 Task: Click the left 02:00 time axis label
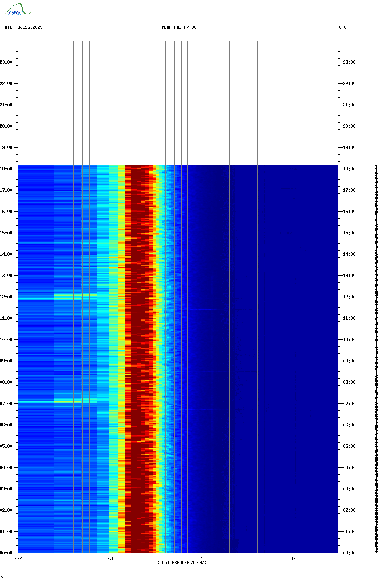6,510
